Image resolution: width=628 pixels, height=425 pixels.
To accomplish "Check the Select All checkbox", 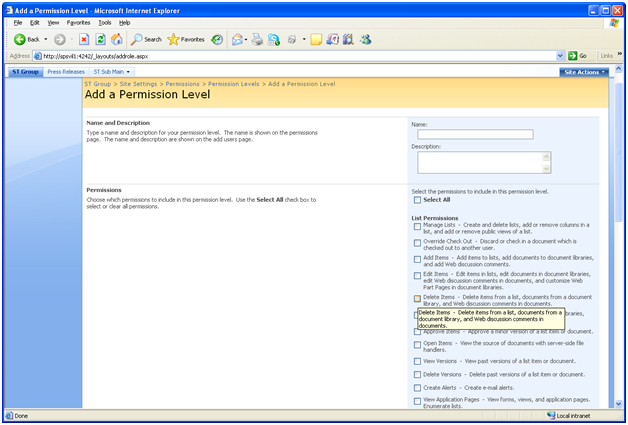I will (x=417, y=200).
